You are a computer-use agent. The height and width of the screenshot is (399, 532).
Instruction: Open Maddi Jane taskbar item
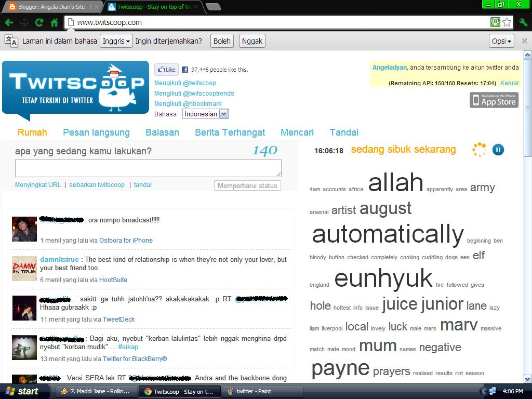[x=96, y=392]
